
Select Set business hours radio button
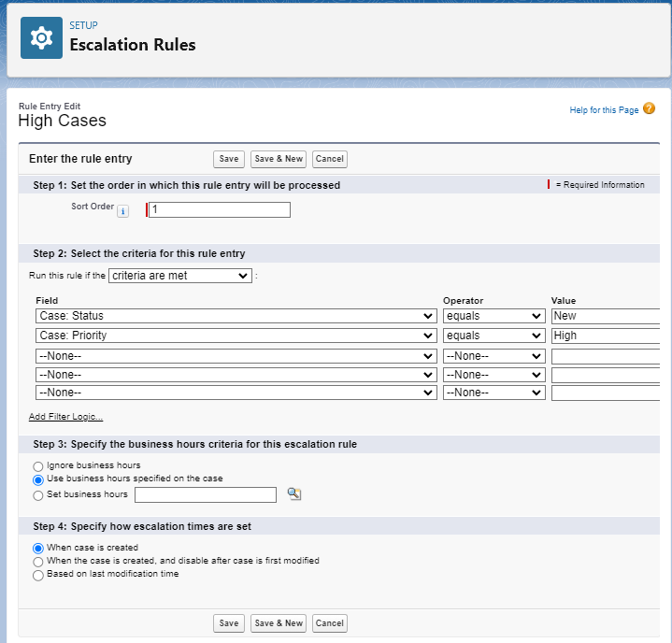click(x=38, y=495)
